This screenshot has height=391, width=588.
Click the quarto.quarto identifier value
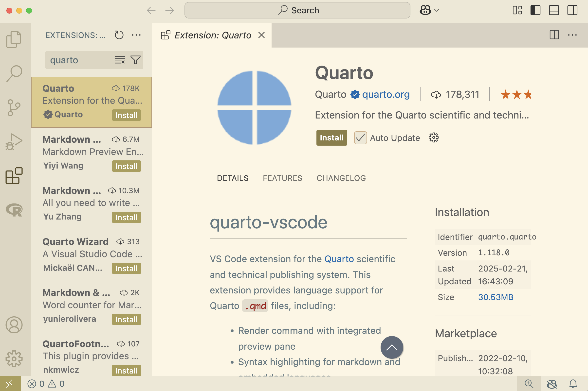(x=507, y=237)
